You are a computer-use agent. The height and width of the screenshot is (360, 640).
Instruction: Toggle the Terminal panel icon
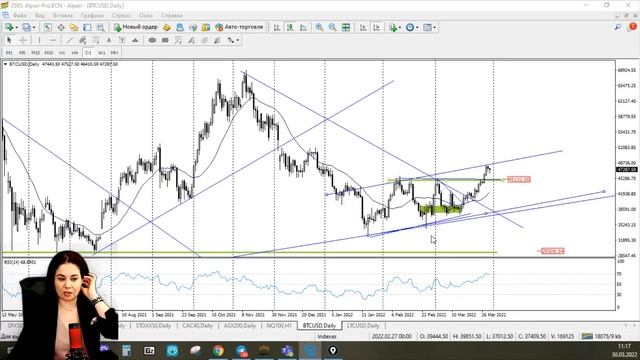pos(87,27)
